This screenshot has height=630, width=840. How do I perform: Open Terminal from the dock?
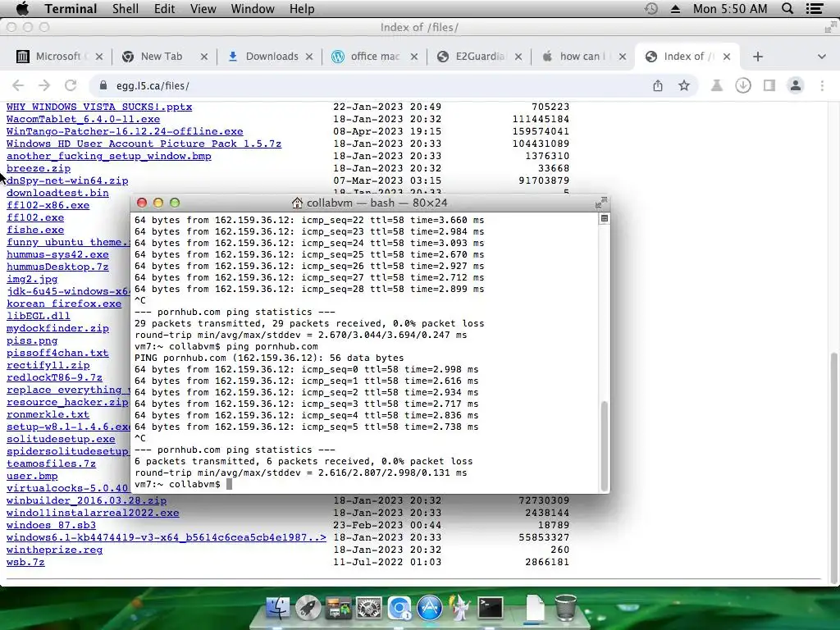[491, 608]
